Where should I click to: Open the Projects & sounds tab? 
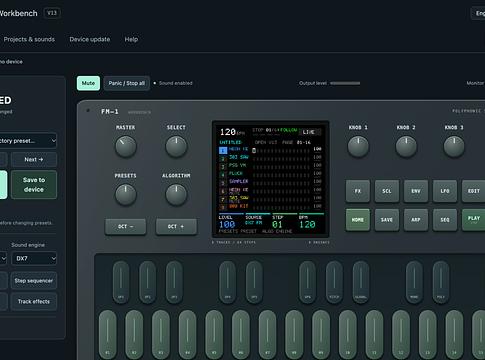click(x=29, y=39)
